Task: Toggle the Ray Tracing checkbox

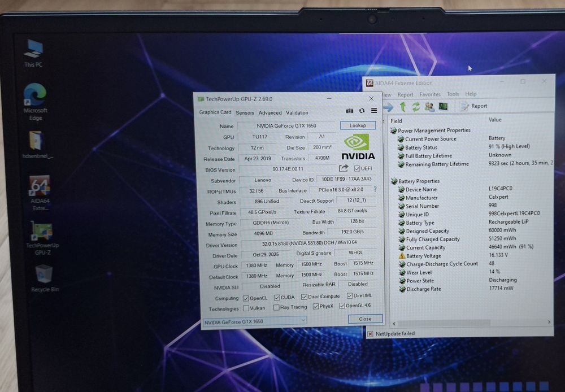Action: pyautogui.click(x=276, y=307)
